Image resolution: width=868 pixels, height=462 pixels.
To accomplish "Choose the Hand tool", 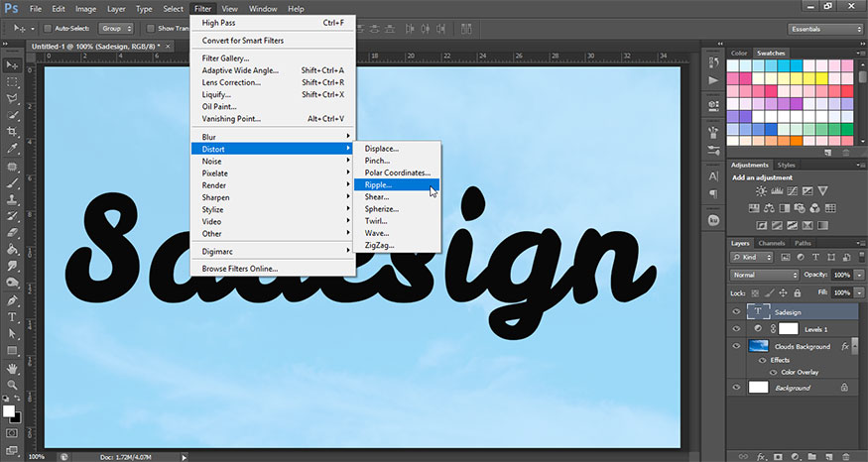I will [x=13, y=367].
